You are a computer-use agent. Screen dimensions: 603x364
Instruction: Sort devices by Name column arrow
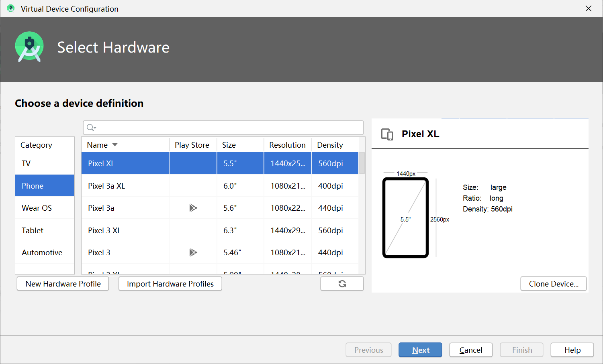(x=115, y=145)
